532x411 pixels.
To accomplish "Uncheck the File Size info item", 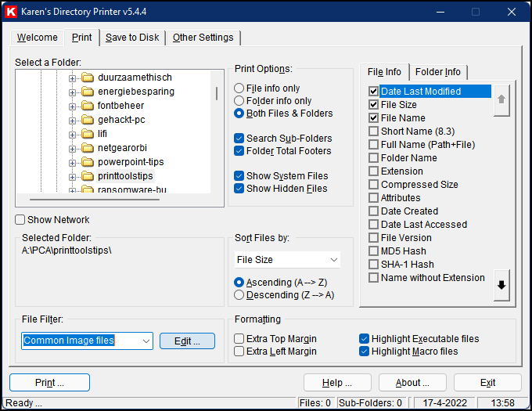I will (x=373, y=105).
